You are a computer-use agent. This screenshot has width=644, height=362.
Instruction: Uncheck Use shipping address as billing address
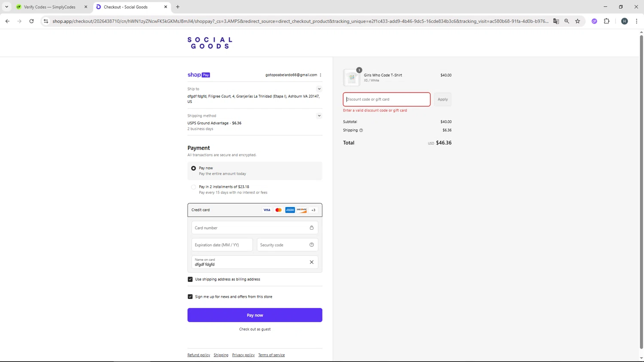coord(190,279)
